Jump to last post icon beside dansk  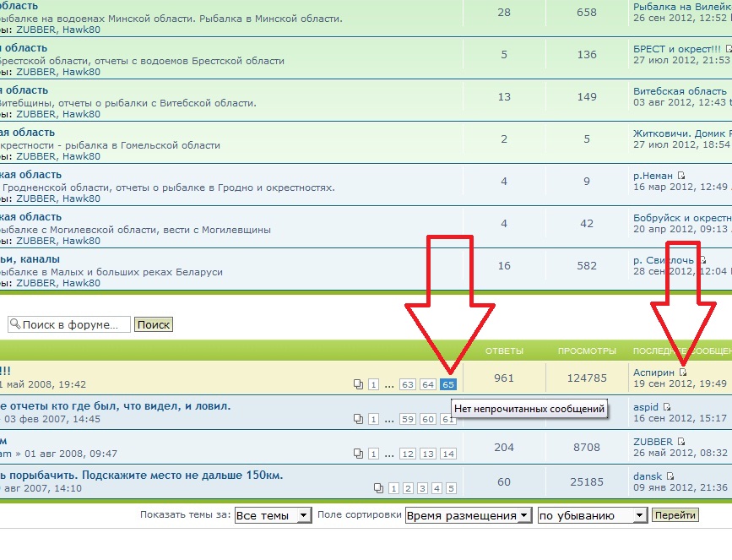tap(670, 476)
